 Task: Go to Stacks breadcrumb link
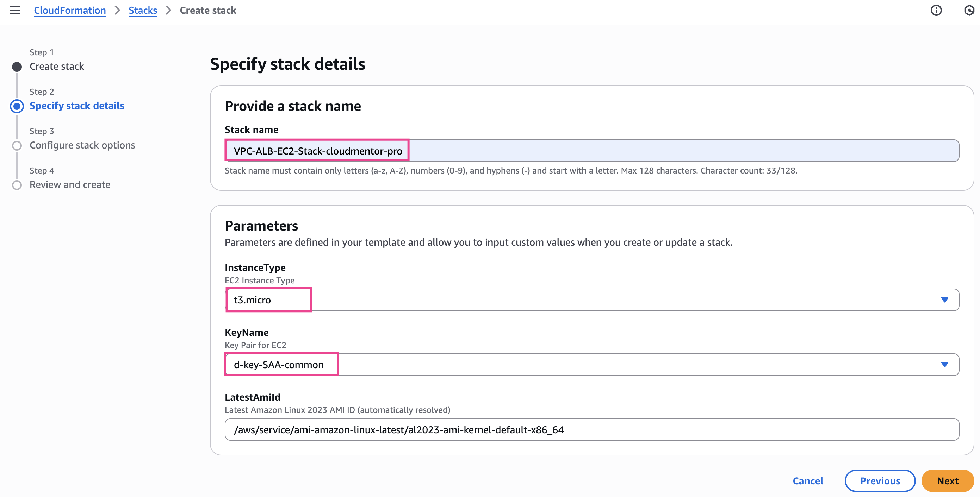(x=143, y=10)
